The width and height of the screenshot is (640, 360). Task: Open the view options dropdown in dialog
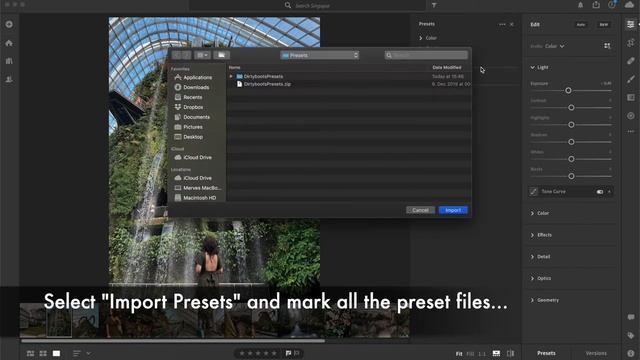[202, 55]
